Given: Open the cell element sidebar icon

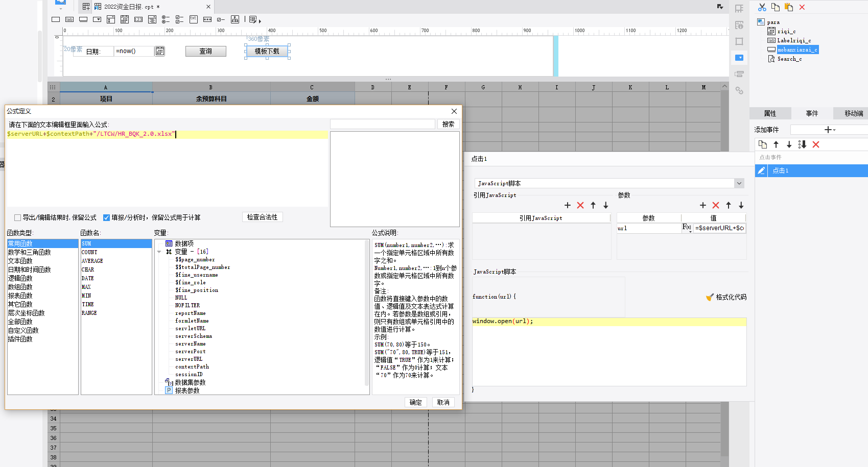Looking at the screenshot, I should click(x=739, y=9).
